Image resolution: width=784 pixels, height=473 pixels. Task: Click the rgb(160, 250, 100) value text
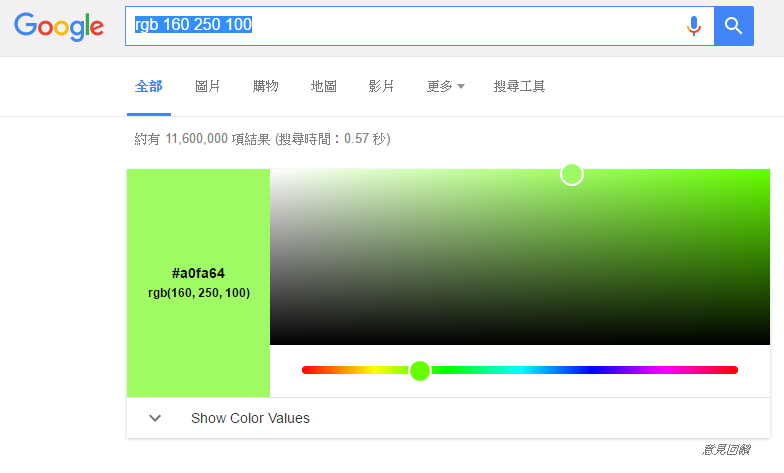tap(199, 293)
